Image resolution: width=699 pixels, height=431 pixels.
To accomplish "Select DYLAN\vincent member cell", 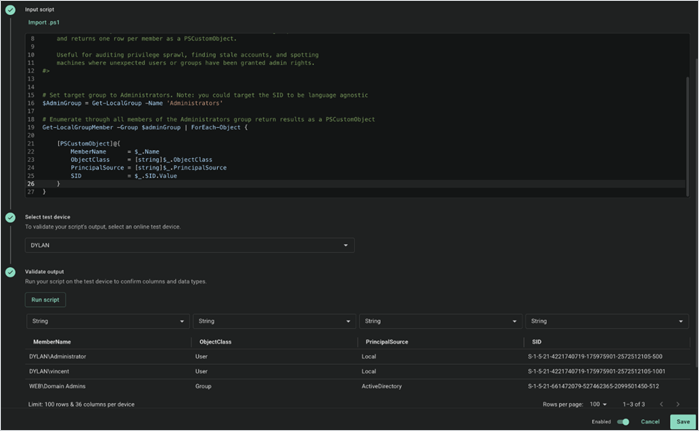I will click(49, 371).
